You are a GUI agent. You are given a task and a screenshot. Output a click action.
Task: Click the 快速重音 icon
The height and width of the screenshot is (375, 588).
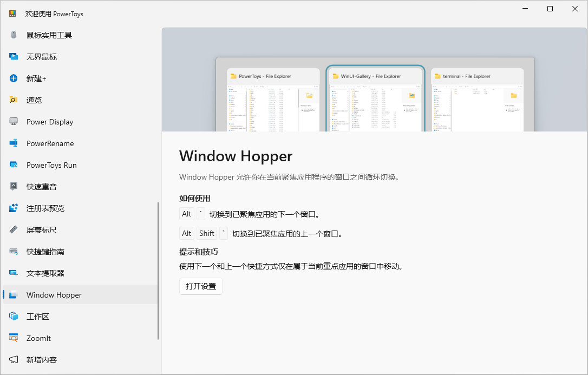pyautogui.click(x=14, y=187)
